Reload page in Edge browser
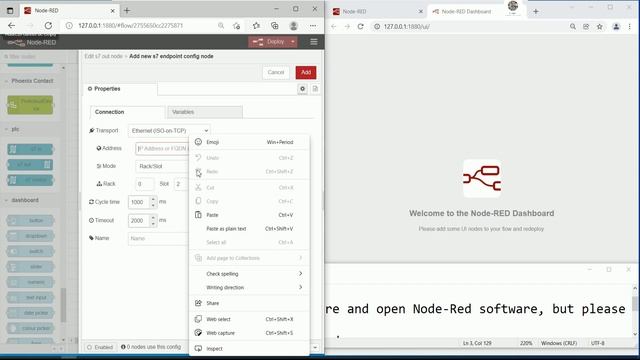 [48, 26]
